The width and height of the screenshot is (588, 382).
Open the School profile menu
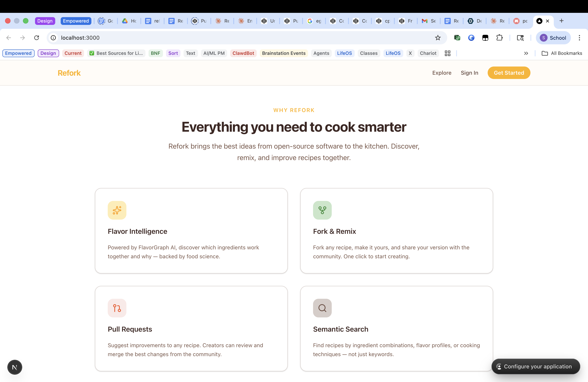pyautogui.click(x=553, y=38)
